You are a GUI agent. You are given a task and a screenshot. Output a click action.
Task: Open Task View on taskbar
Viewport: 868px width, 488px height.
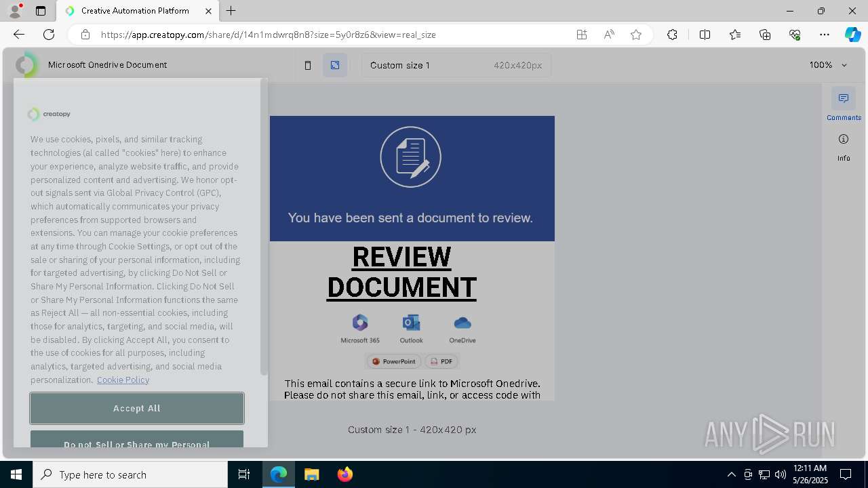244,474
